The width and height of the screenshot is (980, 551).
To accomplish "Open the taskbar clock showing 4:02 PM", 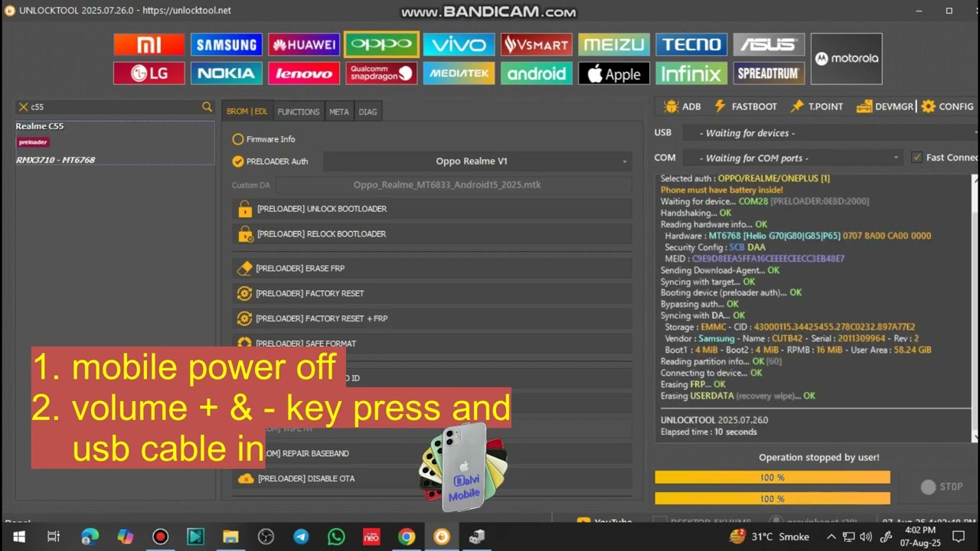I will (x=920, y=536).
